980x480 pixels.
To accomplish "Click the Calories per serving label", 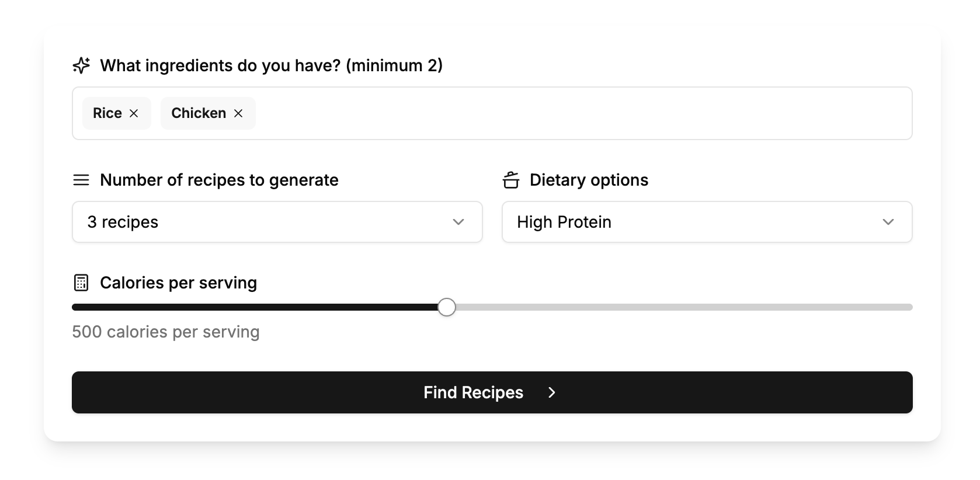I will pyautogui.click(x=179, y=283).
